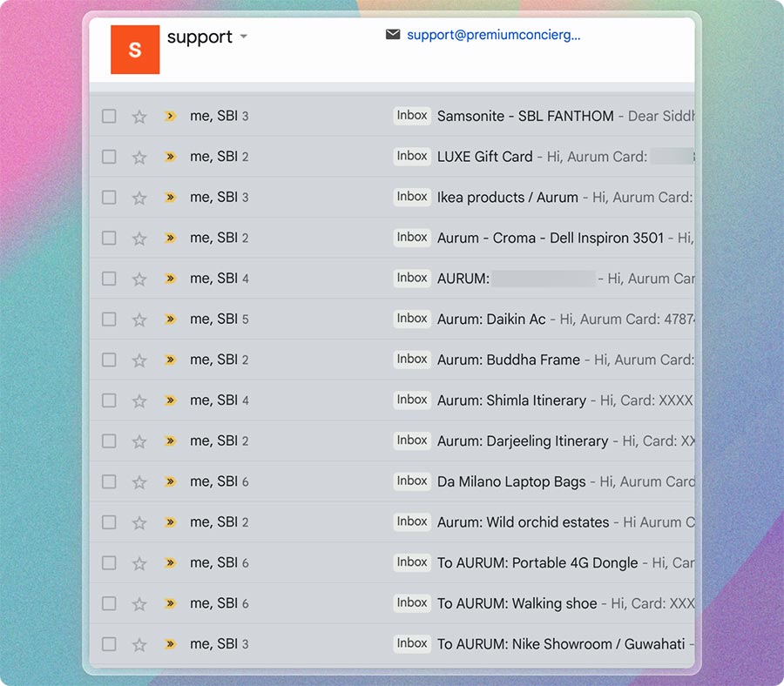Star the Da Milano Laptop Bags email
This screenshot has height=686, width=784.
coord(139,481)
